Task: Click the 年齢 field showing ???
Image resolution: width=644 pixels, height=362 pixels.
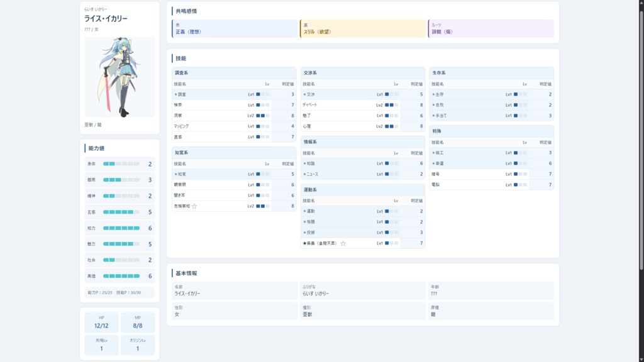Action: pyautogui.click(x=491, y=290)
